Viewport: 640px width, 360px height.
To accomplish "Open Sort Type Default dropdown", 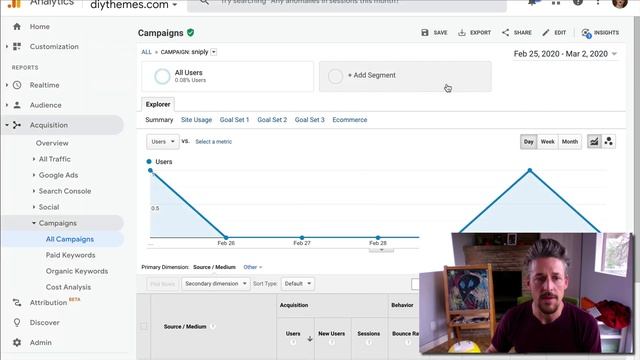I will click(298, 283).
